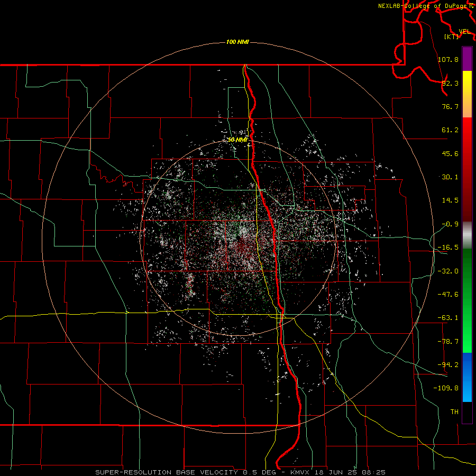Click the purple segment of the color bar

tap(467, 59)
